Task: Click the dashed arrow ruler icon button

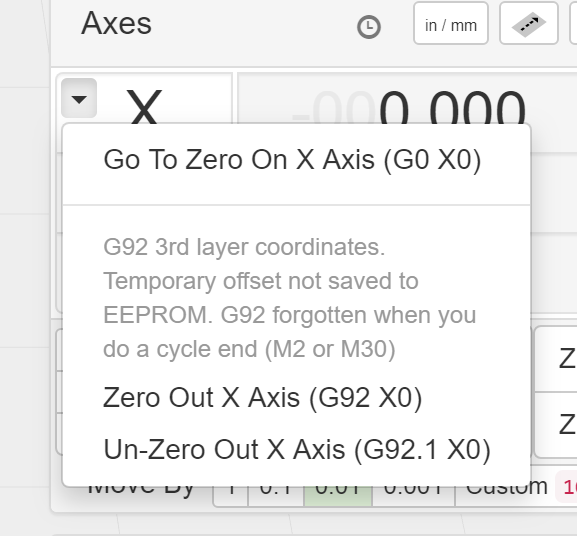Action: (x=529, y=23)
